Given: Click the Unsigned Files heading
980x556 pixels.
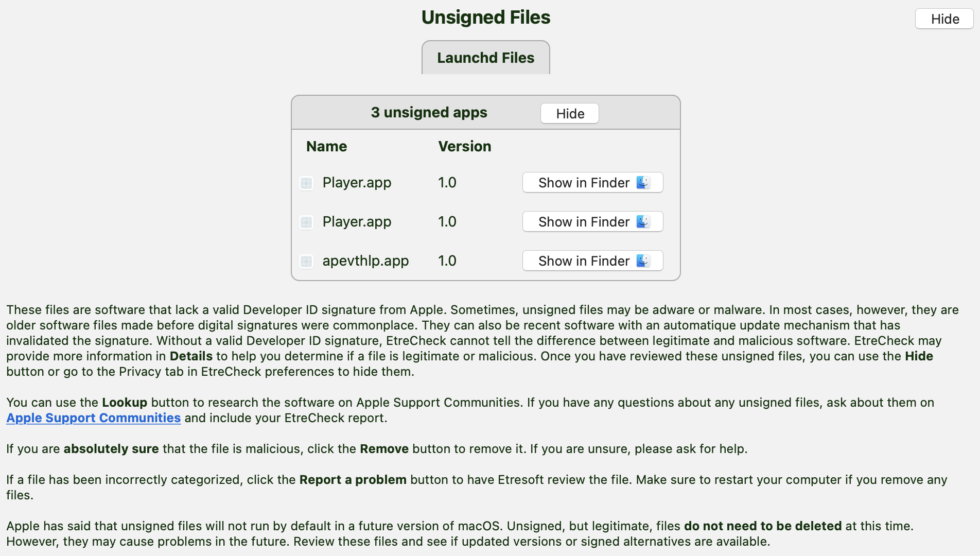Looking at the screenshot, I should [x=486, y=17].
